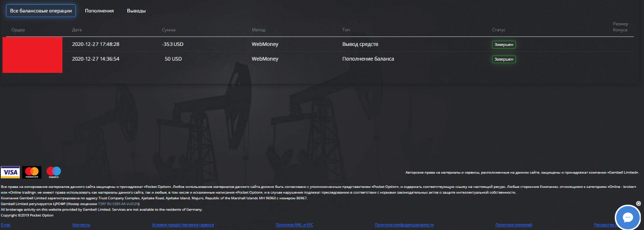Open Политика конфиденциальности link

[x=404, y=225]
